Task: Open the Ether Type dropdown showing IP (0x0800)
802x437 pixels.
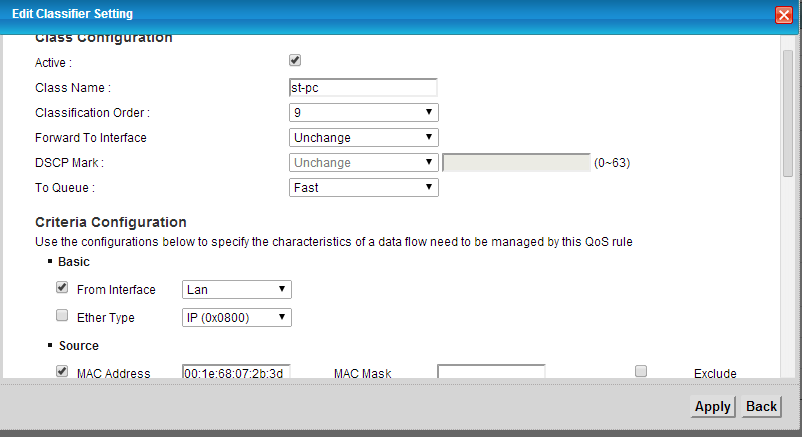Action: pos(237,317)
